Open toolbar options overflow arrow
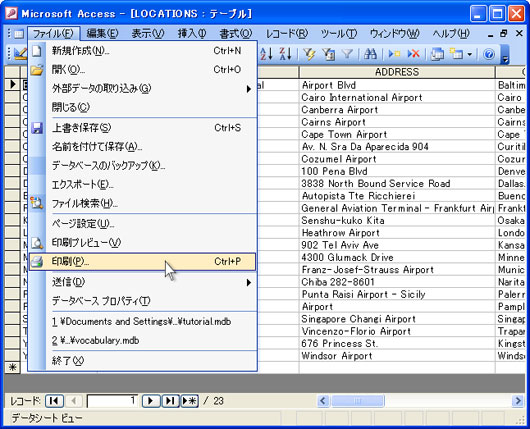This screenshot has height=429, width=530. tap(505, 55)
